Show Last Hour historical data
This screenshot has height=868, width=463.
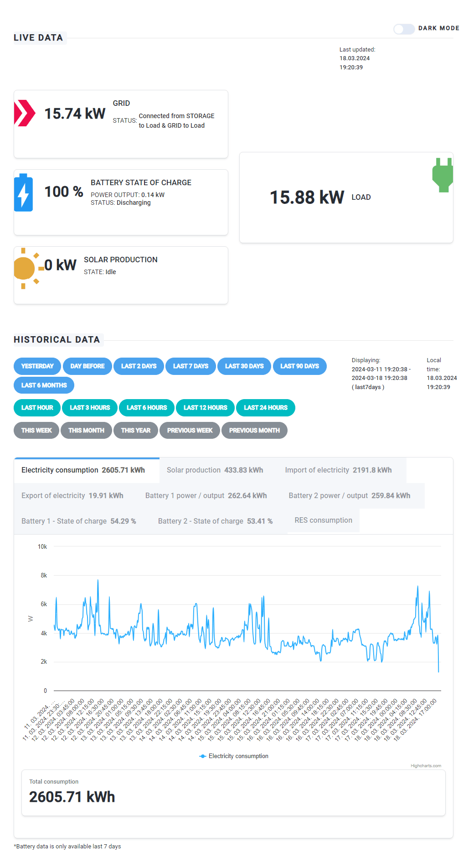(37, 408)
